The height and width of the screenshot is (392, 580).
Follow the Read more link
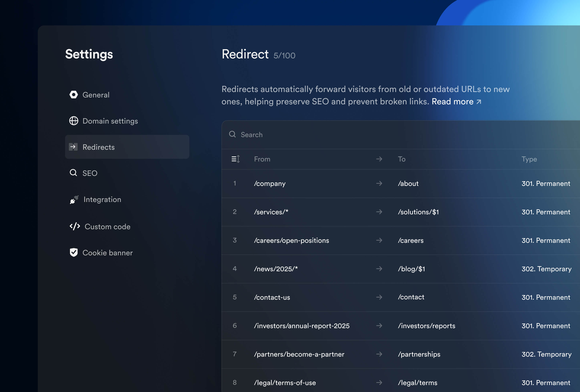456,102
